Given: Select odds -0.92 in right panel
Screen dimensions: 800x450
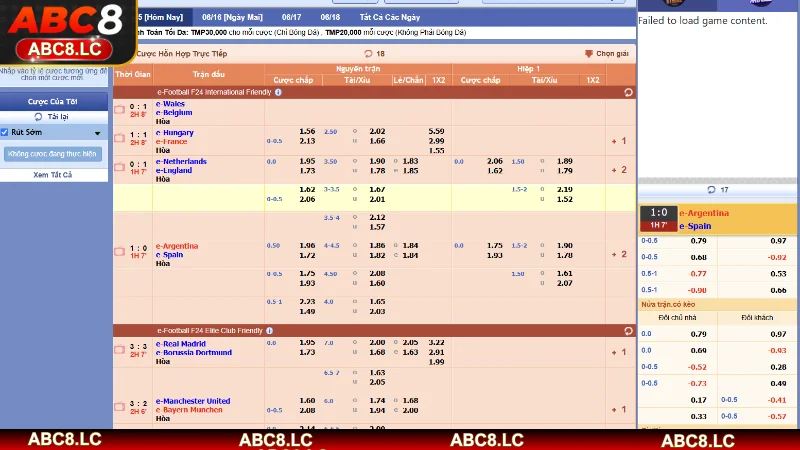Looking at the screenshot, I should [777, 257].
